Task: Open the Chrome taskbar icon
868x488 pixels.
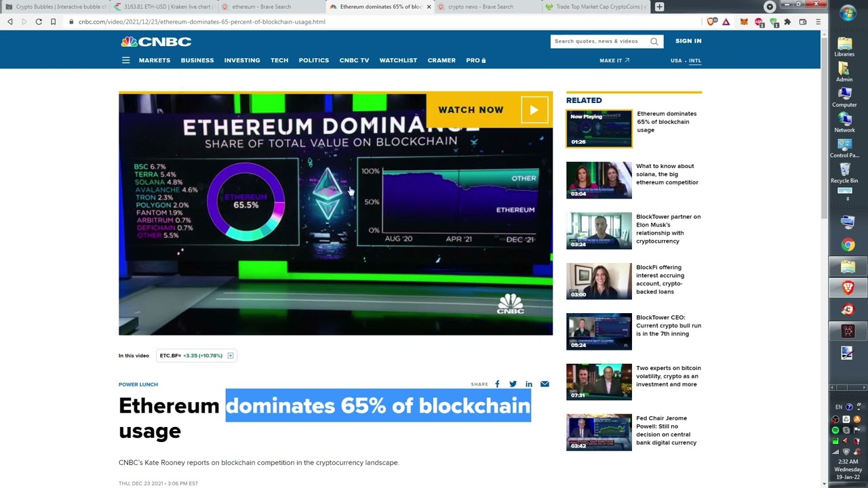Action: tap(848, 245)
